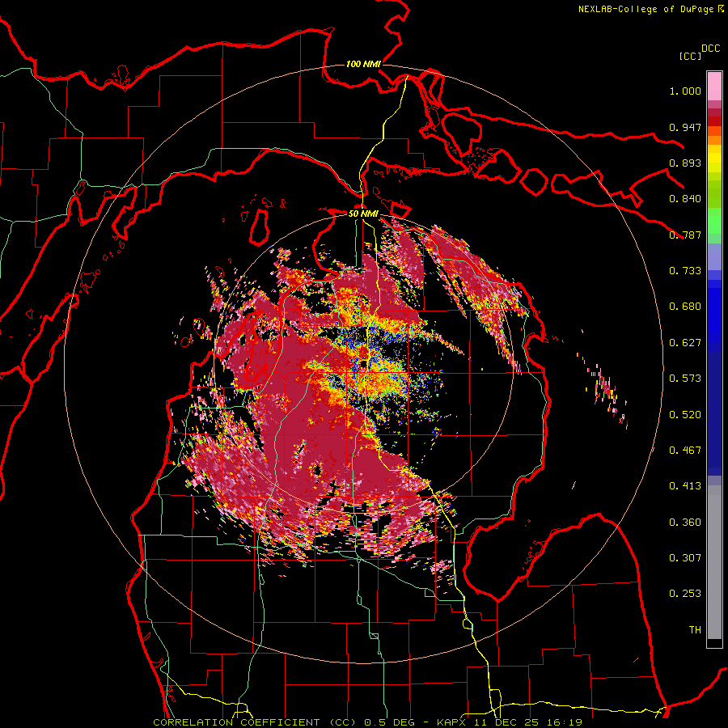The width and height of the screenshot is (728, 728).
Task: Click the 0.680 color scale value
Action: tap(685, 307)
